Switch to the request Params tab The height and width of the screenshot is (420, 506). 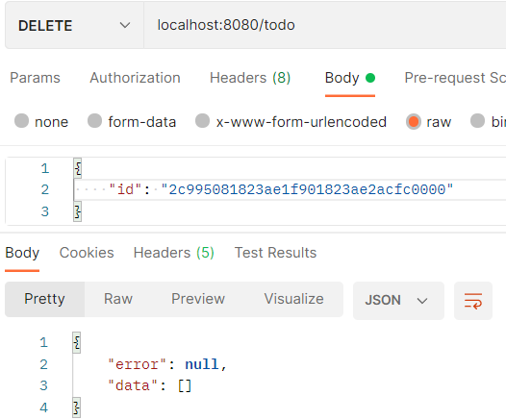tap(35, 78)
